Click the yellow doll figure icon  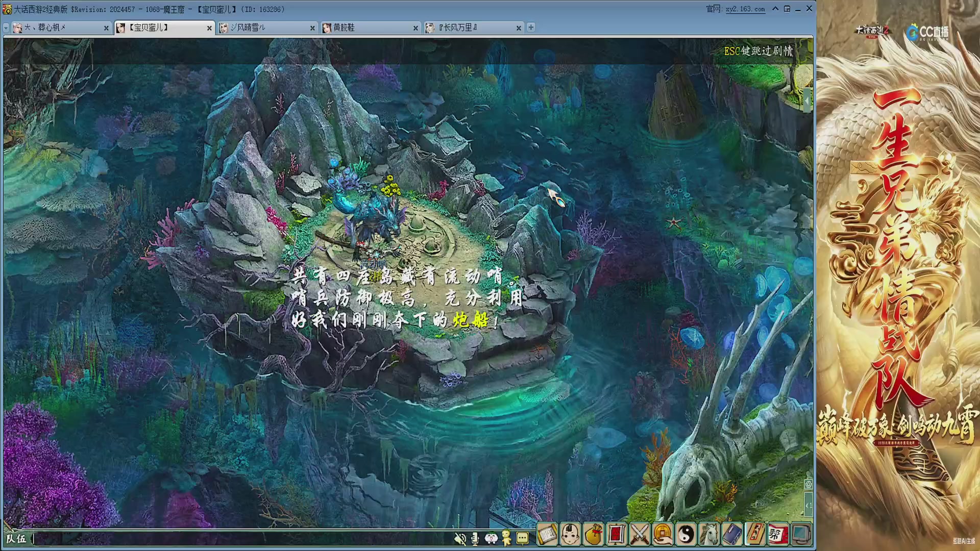[x=506, y=538]
